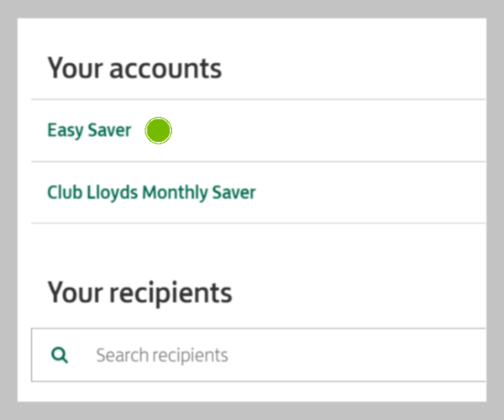Tap the green highlight marker next to Easy Saver
Viewport: 504px width, 420px height.
159,130
